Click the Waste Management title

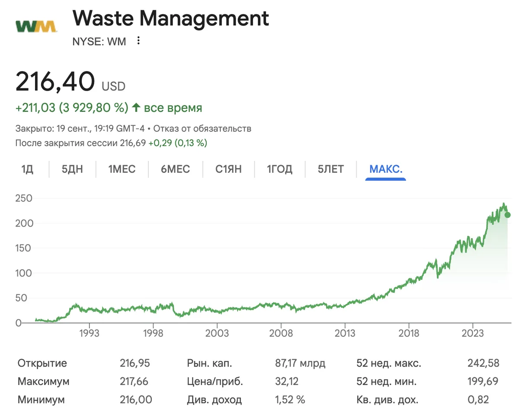click(171, 18)
